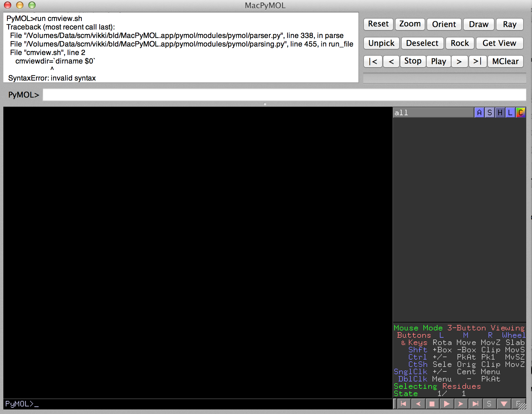Click the viewer PyMOL>_ prompt line

[22, 404]
